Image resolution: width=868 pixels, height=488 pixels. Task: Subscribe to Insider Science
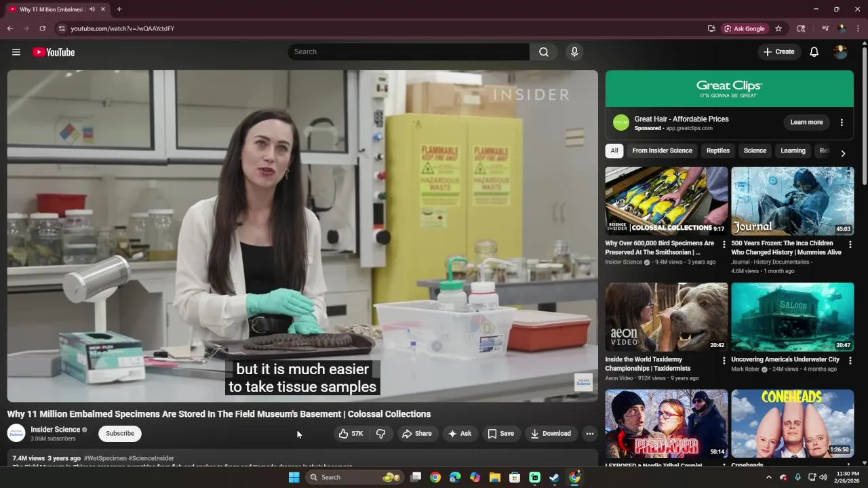120,433
